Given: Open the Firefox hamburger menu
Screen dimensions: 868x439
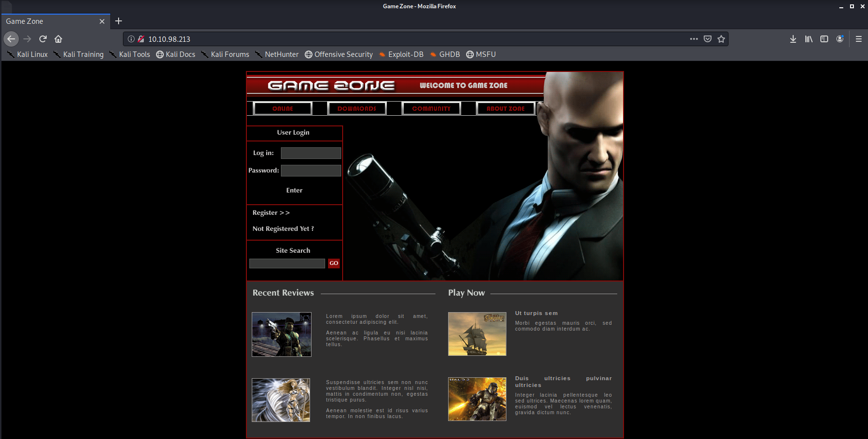Looking at the screenshot, I should pos(859,39).
